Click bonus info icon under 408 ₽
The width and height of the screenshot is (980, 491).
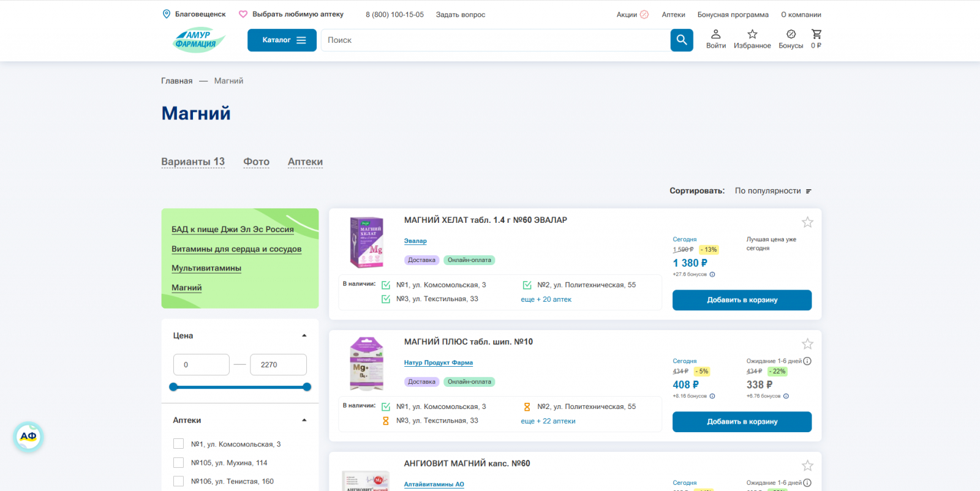712,396
